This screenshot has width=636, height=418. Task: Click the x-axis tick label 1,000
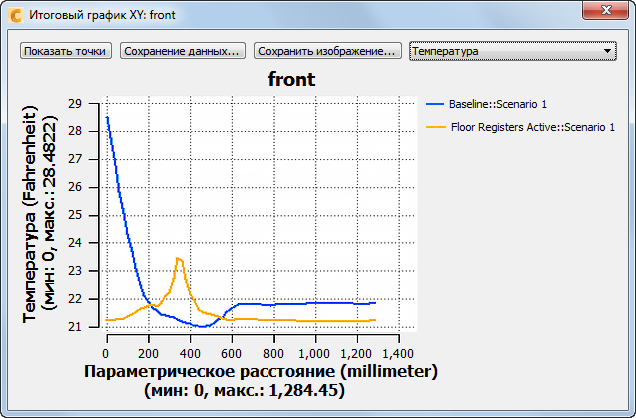coord(314,354)
